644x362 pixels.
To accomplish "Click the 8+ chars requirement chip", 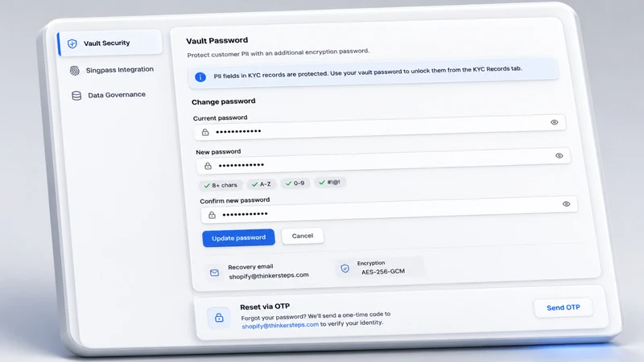I will click(221, 185).
